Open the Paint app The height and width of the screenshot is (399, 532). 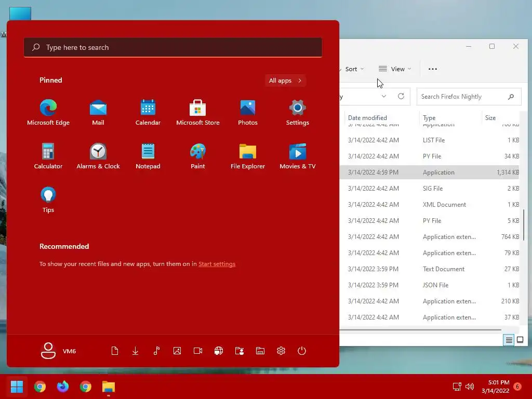click(198, 156)
